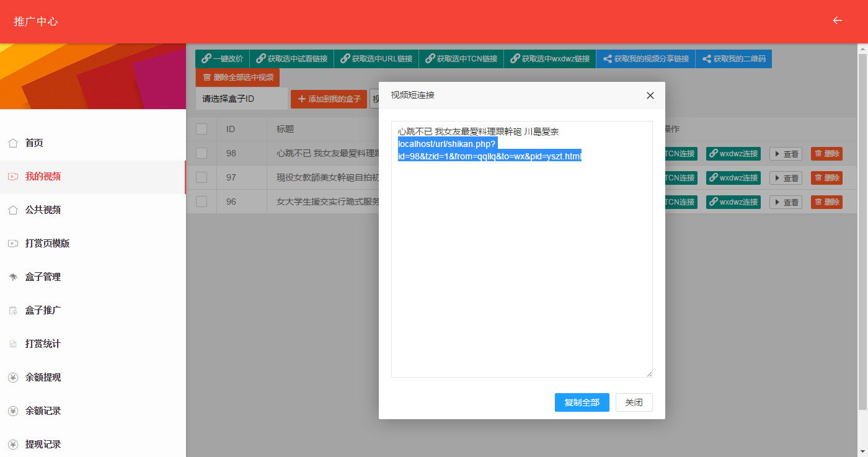Viewport: 868px width, 457px height.
Task: Click inside the short link textarea
Action: pos(522,249)
